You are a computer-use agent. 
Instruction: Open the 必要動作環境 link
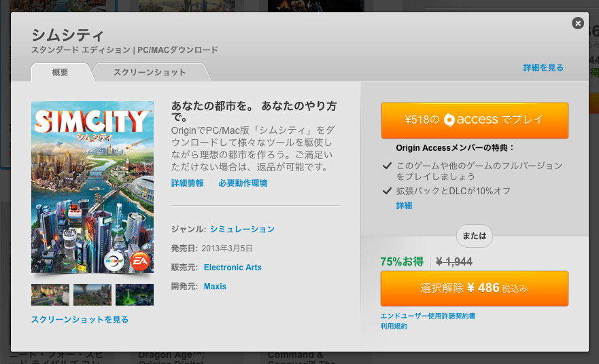pos(243,183)
